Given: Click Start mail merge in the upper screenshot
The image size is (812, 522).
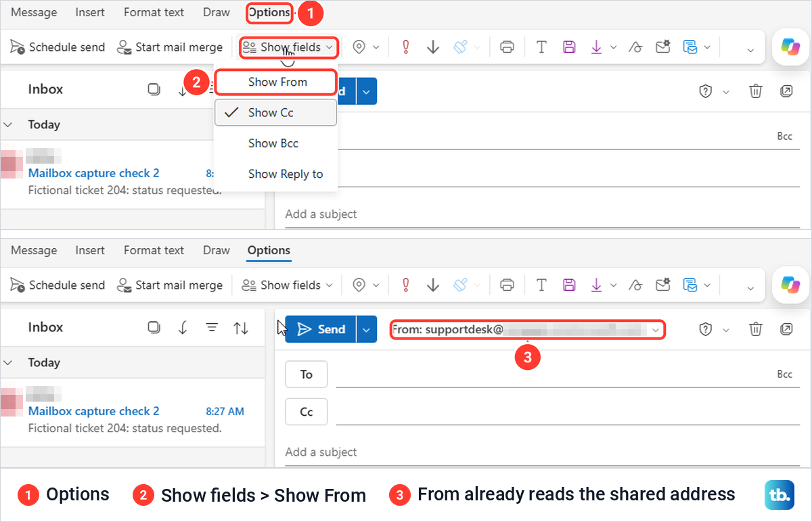Looking at the screenshot, I should (170, 47).
